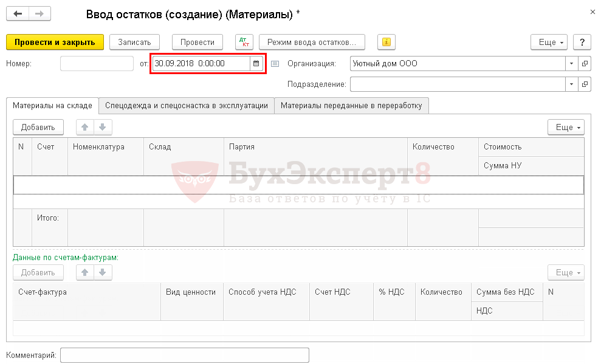Viewport: 601px width, 364px height.
Task: Click the list icon next to date
Action: point(275,63)
